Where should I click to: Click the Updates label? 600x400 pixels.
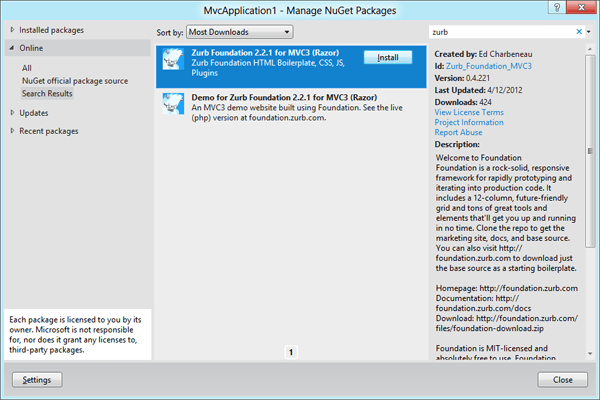tap(34, 113)
